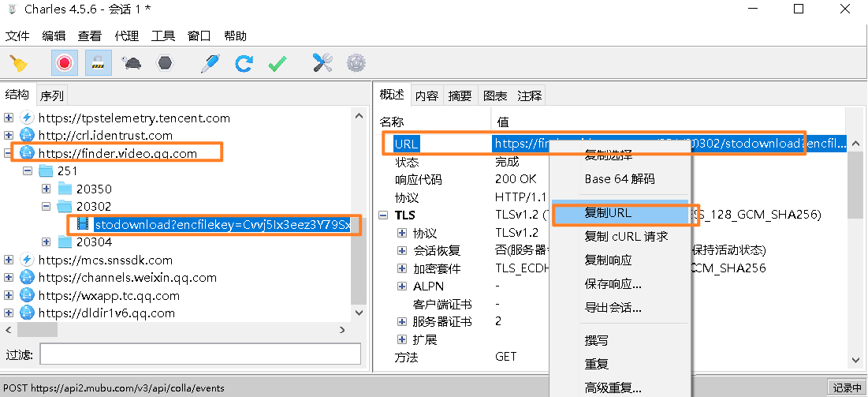Choose Base 64 解码 menu item

click(x=620, y=179)
